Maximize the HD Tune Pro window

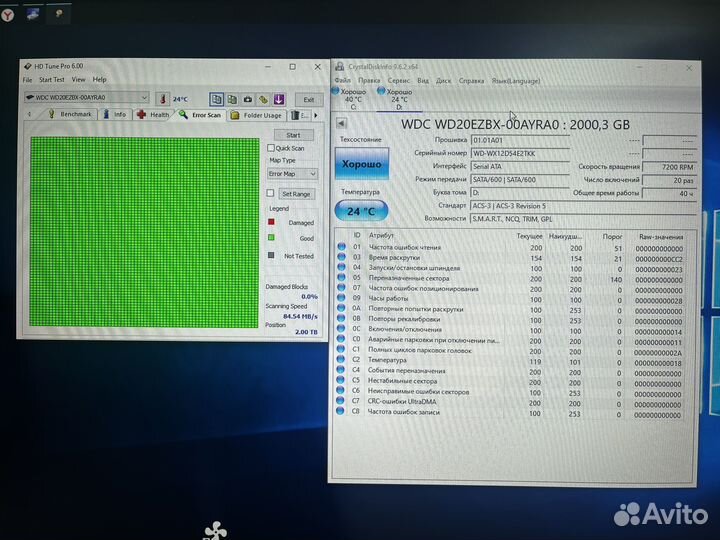[x=292, y=67]
